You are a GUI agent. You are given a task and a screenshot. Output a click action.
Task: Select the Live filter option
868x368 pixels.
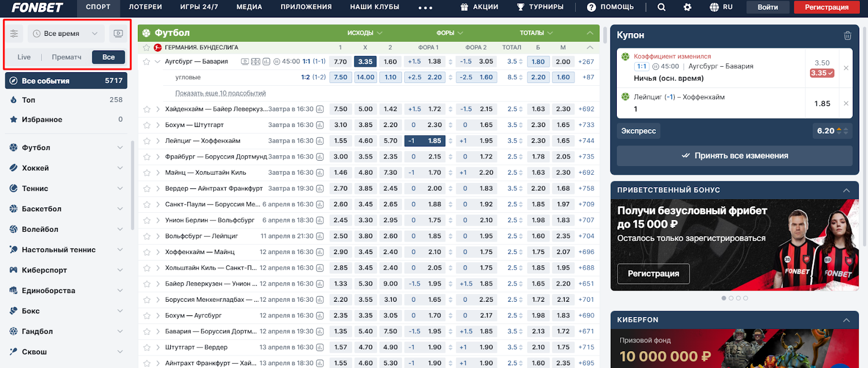click(24, 57)
